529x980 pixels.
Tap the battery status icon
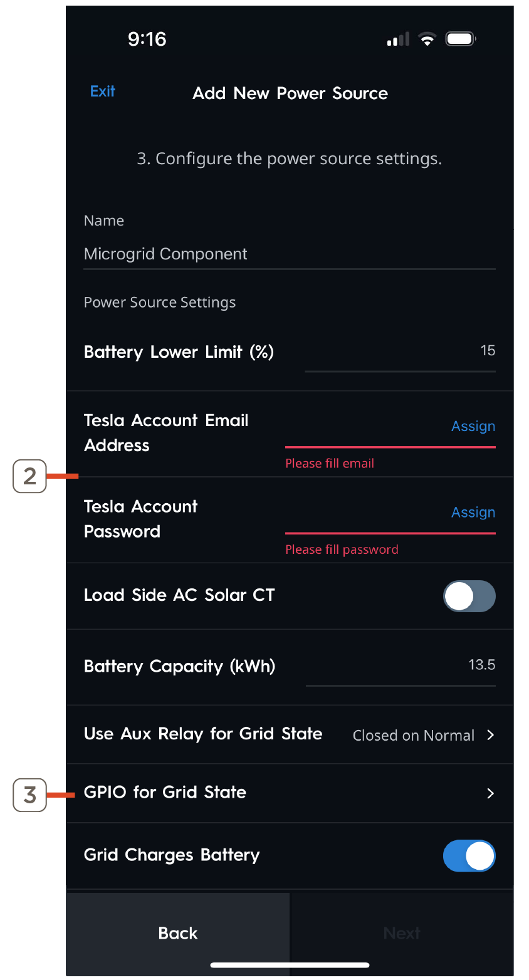pos(461,39)
